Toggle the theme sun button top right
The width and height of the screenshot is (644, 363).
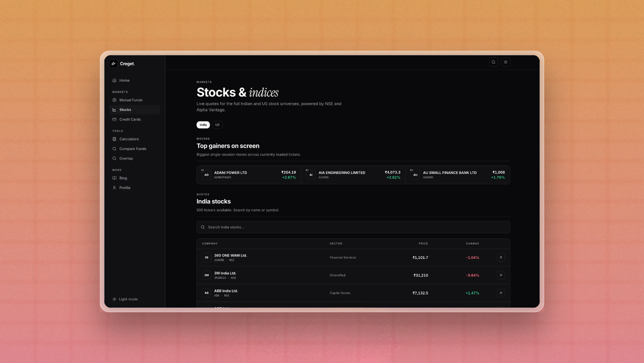[506, 62]
